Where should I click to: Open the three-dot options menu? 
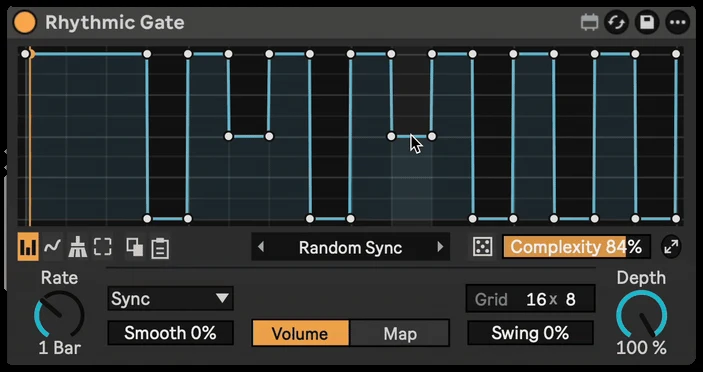point(677,22)
